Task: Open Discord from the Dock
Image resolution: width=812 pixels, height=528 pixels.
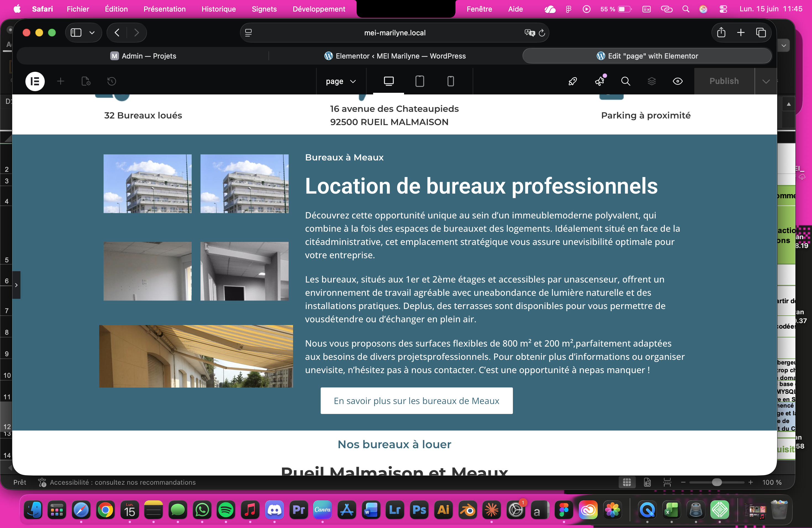Action: click(274, 510)
